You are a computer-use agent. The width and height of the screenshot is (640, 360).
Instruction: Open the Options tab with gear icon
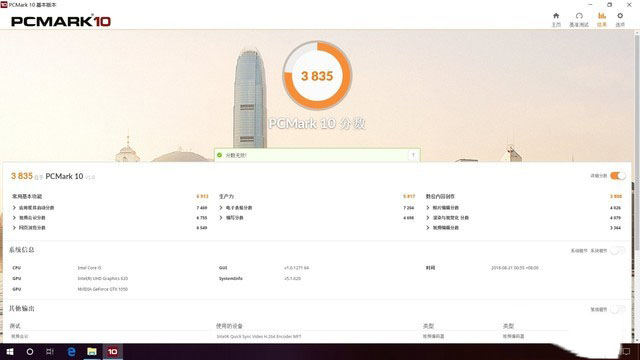pyautogui.click(x=620, y=19)
